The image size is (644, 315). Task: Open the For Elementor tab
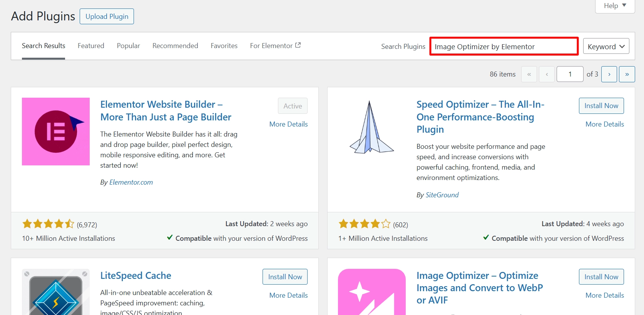[x=275, y=46]
